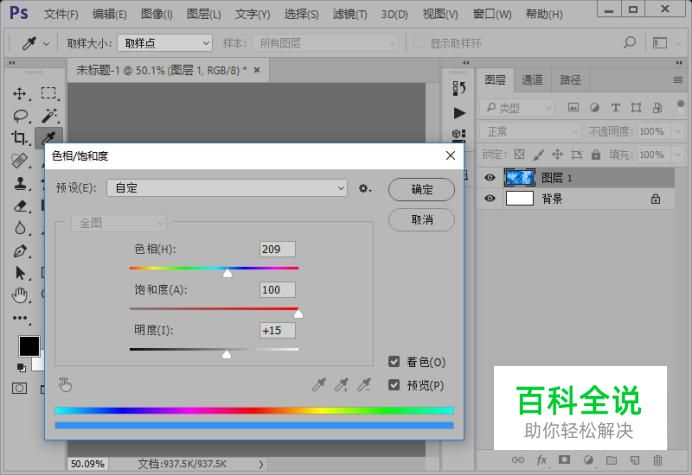Image resolution: width=692 pixels, height=475 pixels.
Task: Open the 图像(I) menu
Action: point(157,14)
